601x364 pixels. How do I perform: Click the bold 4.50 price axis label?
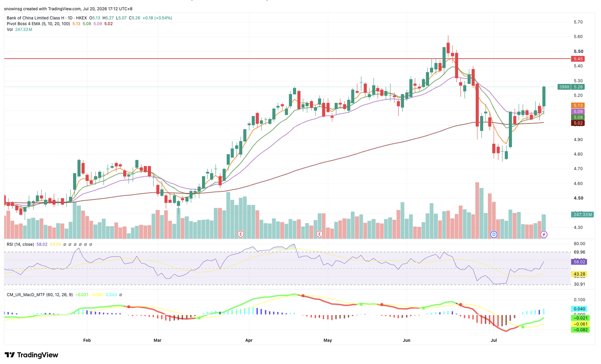click(578, 198)
